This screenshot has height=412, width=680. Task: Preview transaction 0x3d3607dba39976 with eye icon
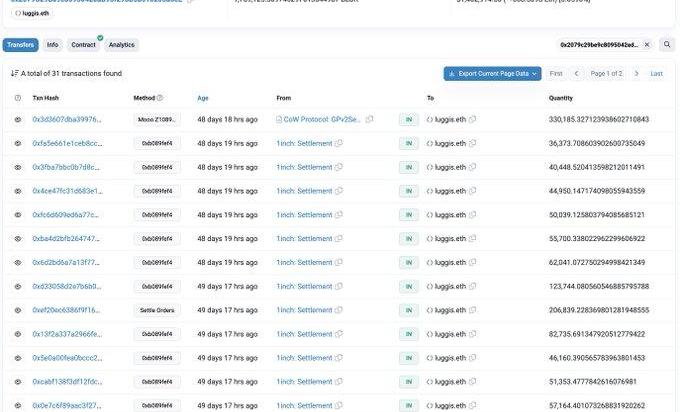coord(18,119)
